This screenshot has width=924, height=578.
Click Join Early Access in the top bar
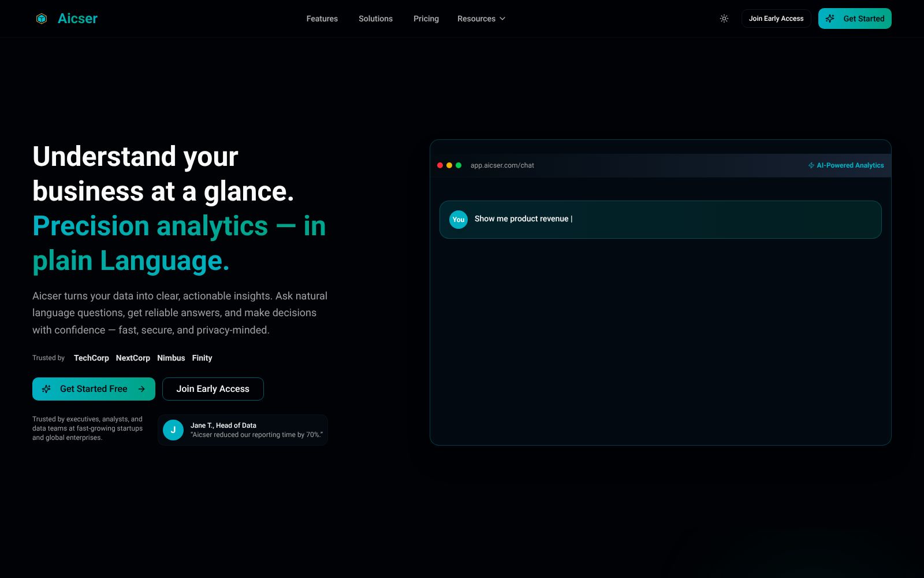(x=776, y=18)
